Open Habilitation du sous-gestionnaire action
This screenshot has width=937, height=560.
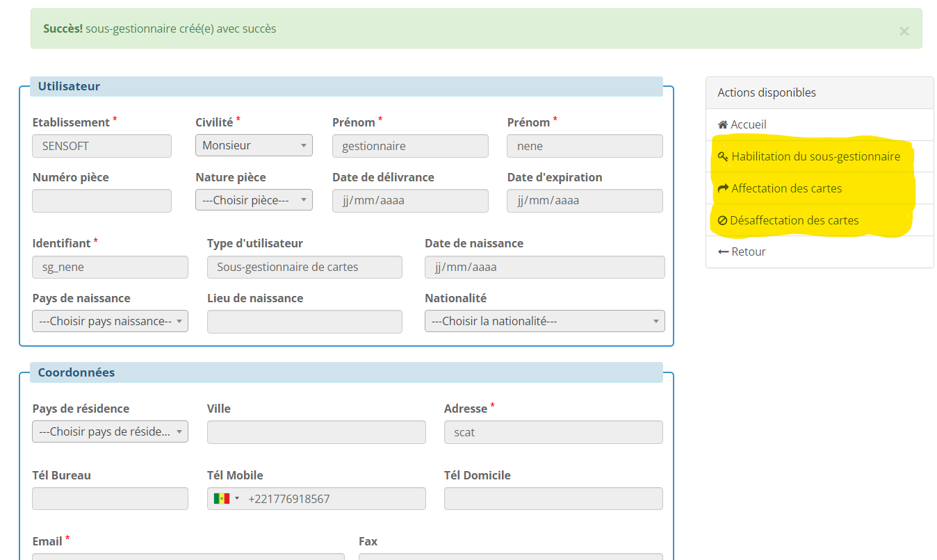(x=815, y=157)
